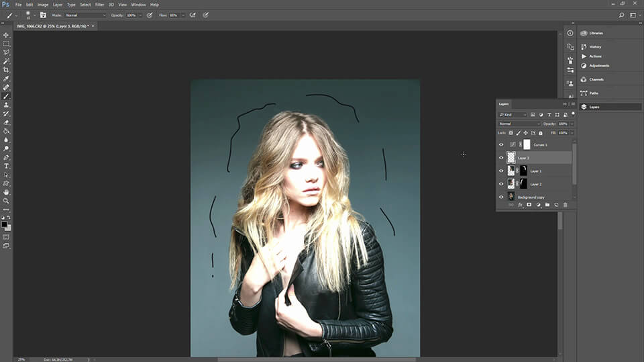The image size is (644, 362).
Task: Select the Rectangular Marquee tool
Action: click(6, 44)
